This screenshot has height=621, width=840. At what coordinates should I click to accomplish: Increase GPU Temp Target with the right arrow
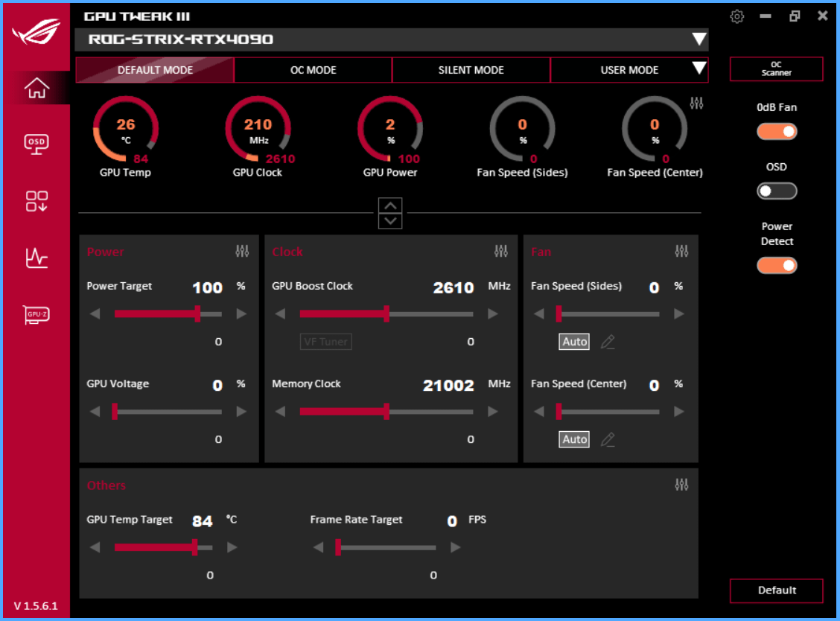[x=232, y=547]
